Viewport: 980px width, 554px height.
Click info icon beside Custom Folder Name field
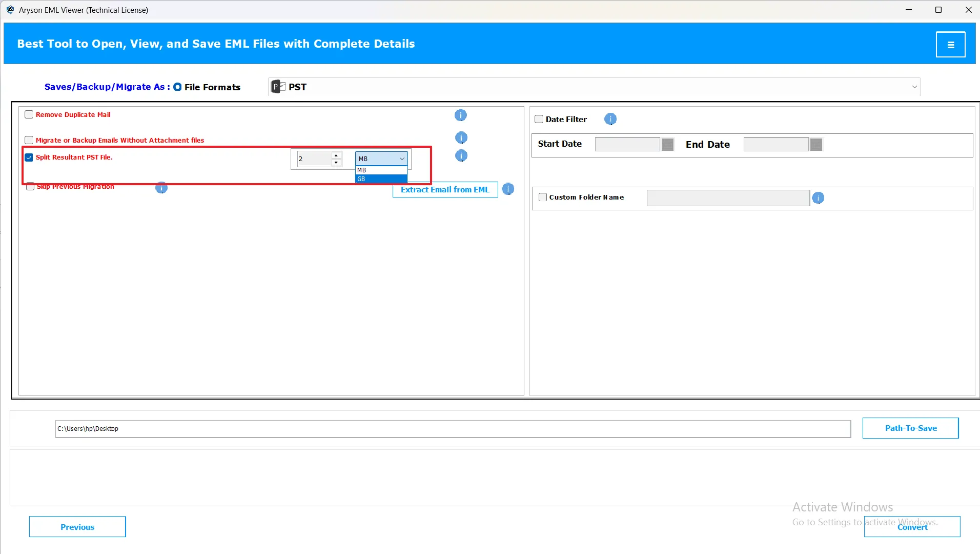pyautogui.click(x=818, y=198)
